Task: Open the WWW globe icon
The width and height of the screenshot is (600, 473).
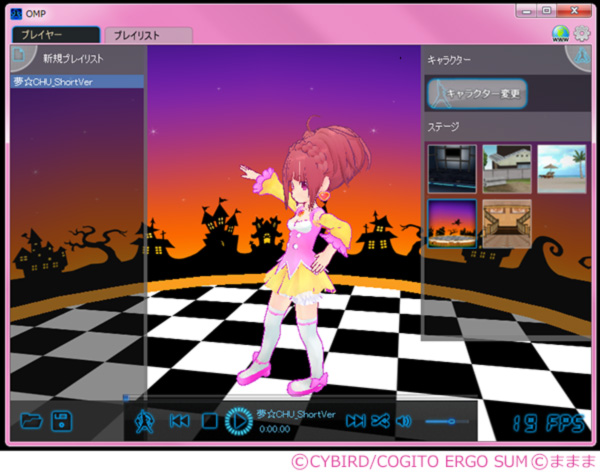Action: coord(561,34)
